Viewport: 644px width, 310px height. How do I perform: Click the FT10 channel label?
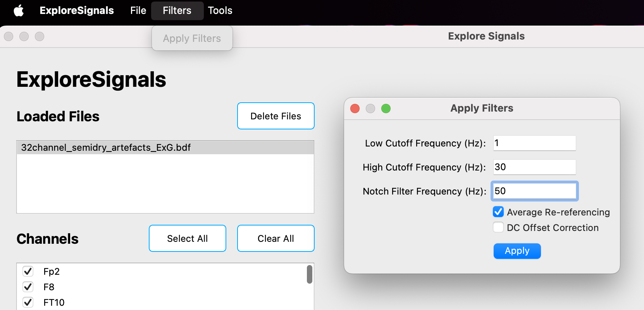coord(54,302)
